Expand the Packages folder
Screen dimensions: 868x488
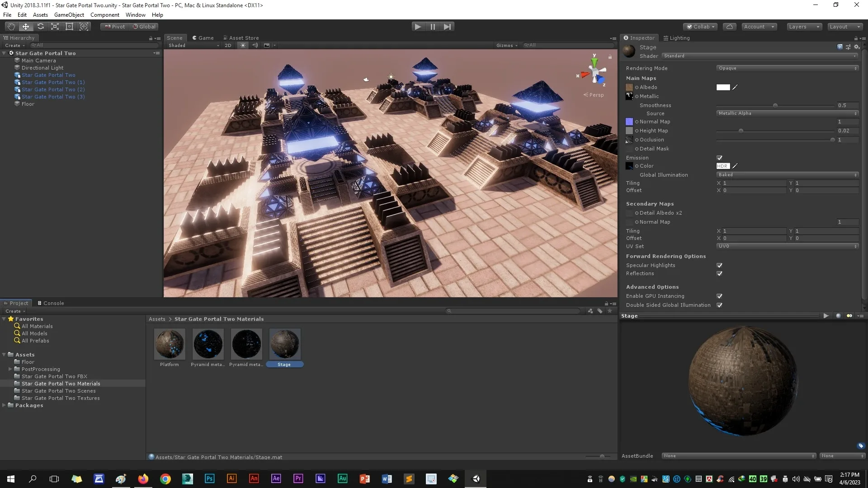(4, 405)
